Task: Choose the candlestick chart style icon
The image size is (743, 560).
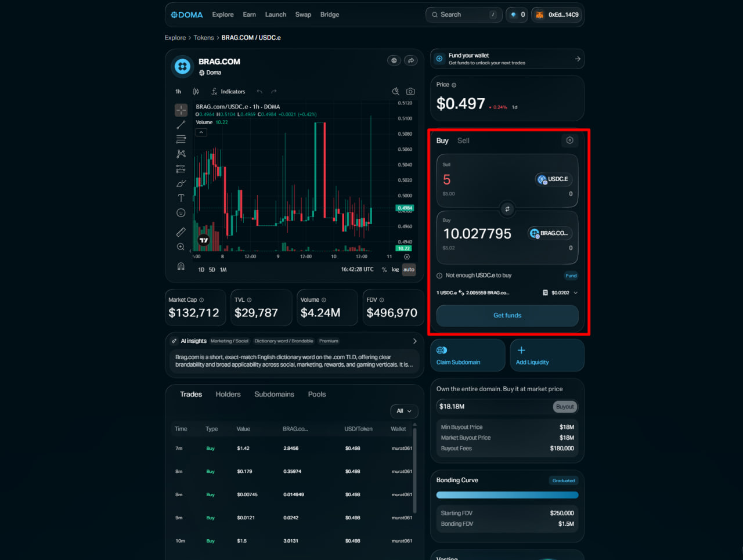Action: 196,92
